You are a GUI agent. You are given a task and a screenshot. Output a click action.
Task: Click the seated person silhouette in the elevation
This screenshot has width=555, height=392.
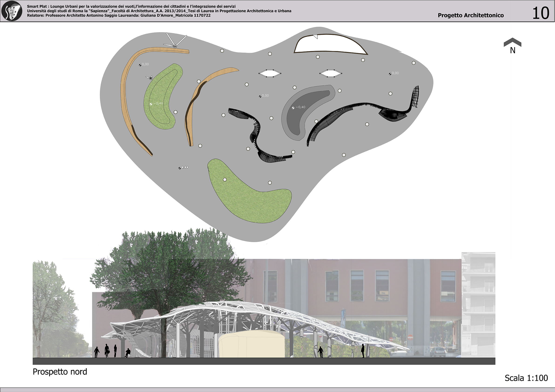click(x=127, y=353)
